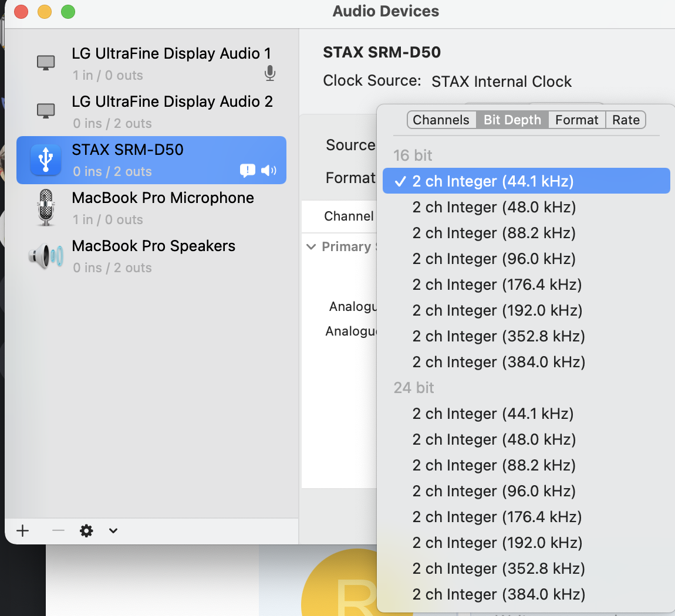This screenshot has height=616, width=675.
Task: Click the speaker icon for MacBook Pro Speakers
Action: (46, 256)
